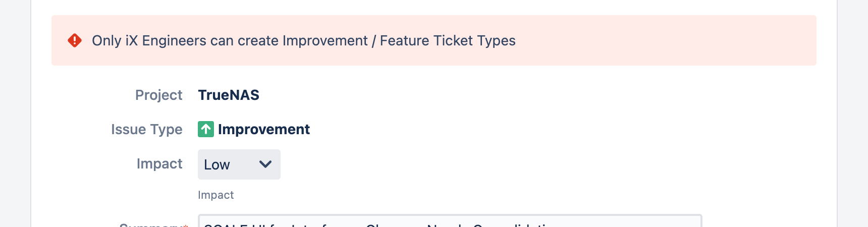The height and width of the screenshot is (227, 868).
Task: Click the red error diamond icon
Action: (75, 40)
